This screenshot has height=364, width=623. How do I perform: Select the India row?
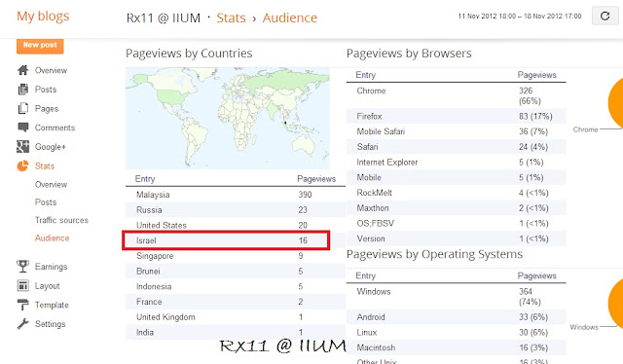236,332
